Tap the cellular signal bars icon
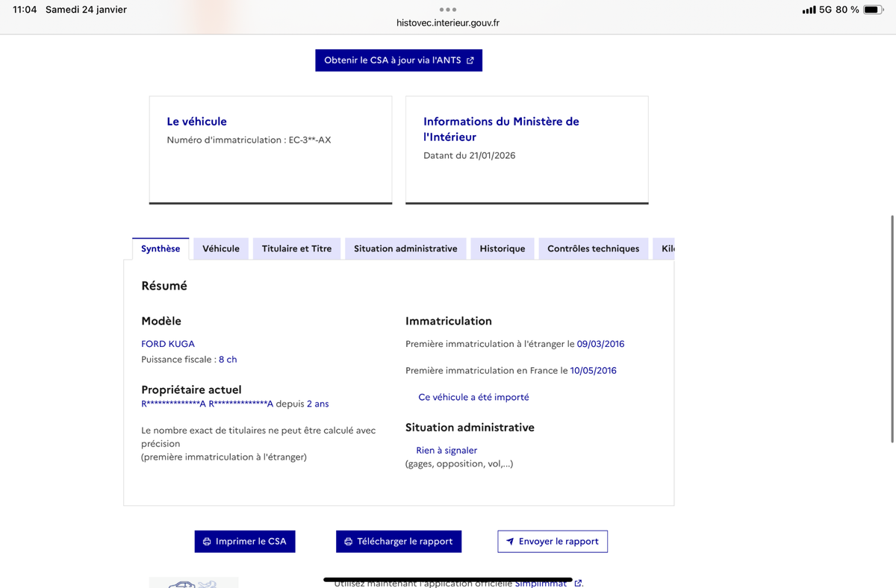 (x=809, y=10)
